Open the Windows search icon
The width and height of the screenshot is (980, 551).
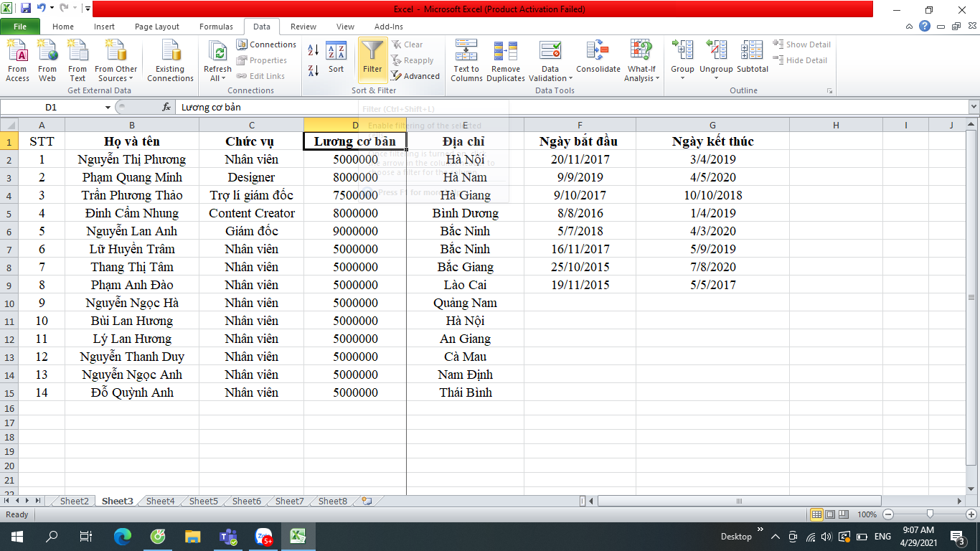tap(52, 536)
